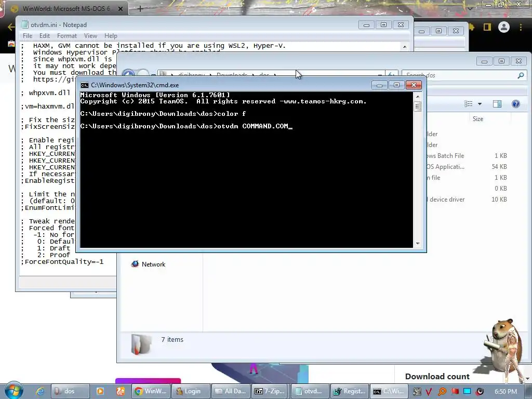Select the Batch File row in Explorer

pyautogui.click(x=467, y=156)
